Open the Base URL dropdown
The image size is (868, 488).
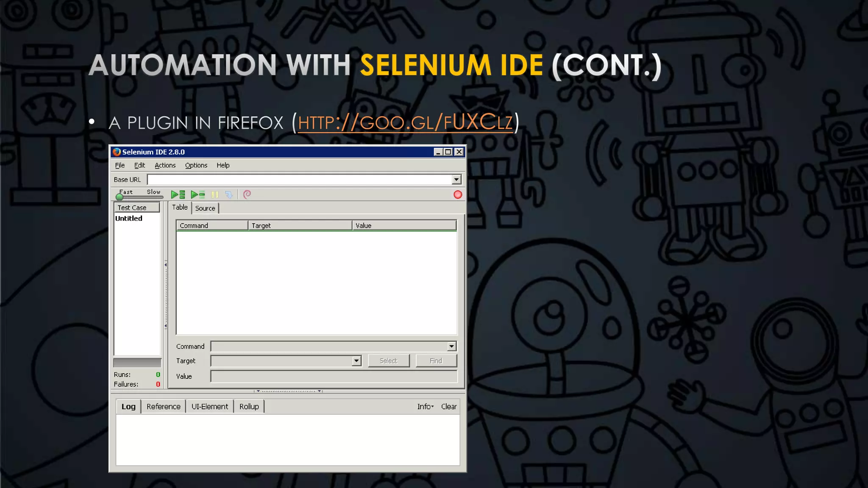point(456,180)
